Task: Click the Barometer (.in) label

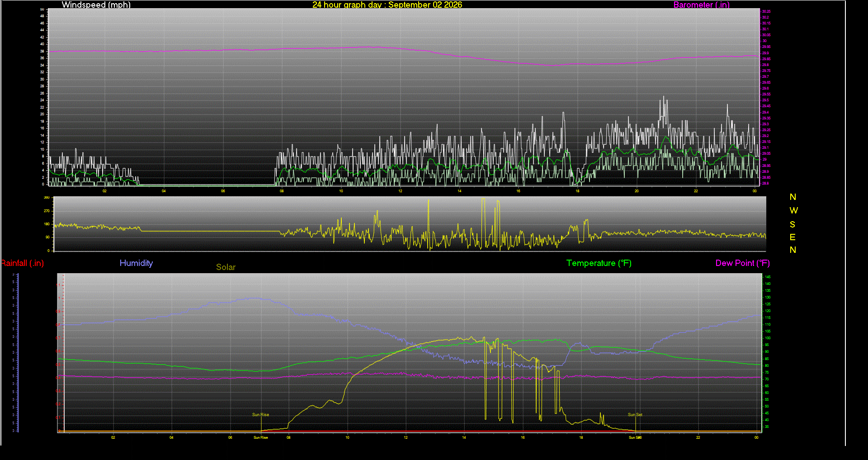Action: (701, 5)
